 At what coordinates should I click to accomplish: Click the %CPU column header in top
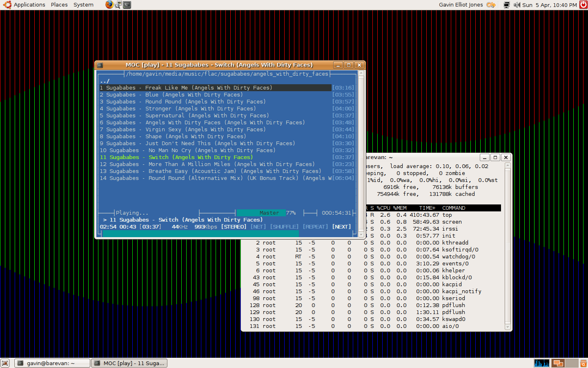383,208
